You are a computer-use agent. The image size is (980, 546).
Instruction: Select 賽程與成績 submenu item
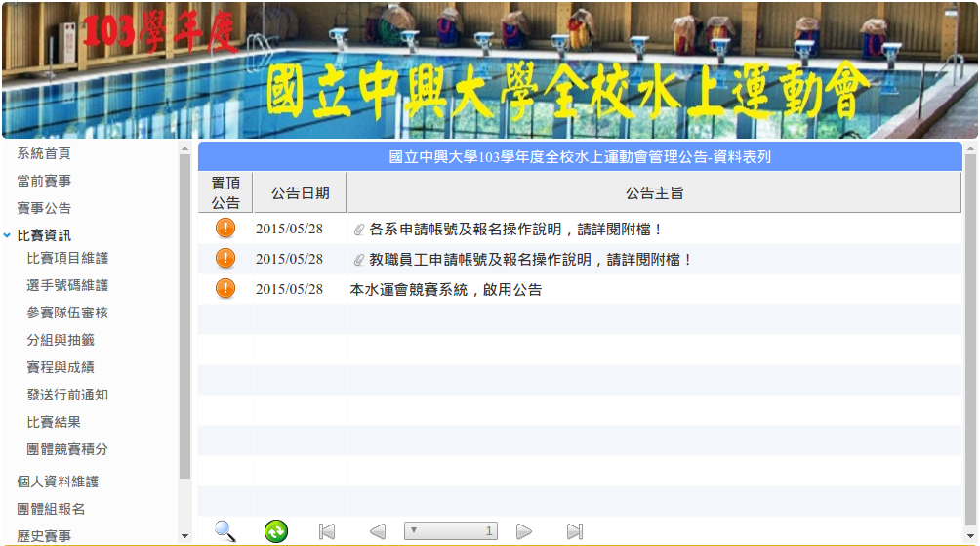pyautogui.click(x=61, y=367)
